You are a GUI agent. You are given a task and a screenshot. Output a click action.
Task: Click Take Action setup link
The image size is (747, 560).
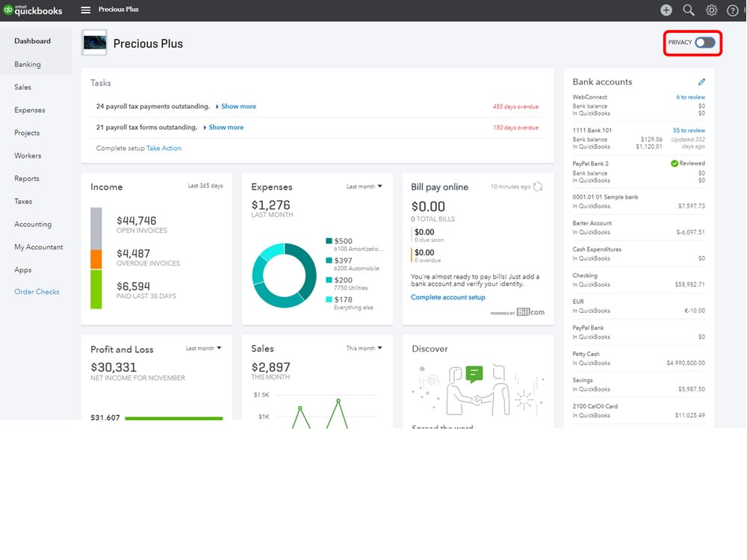[164, 148]
